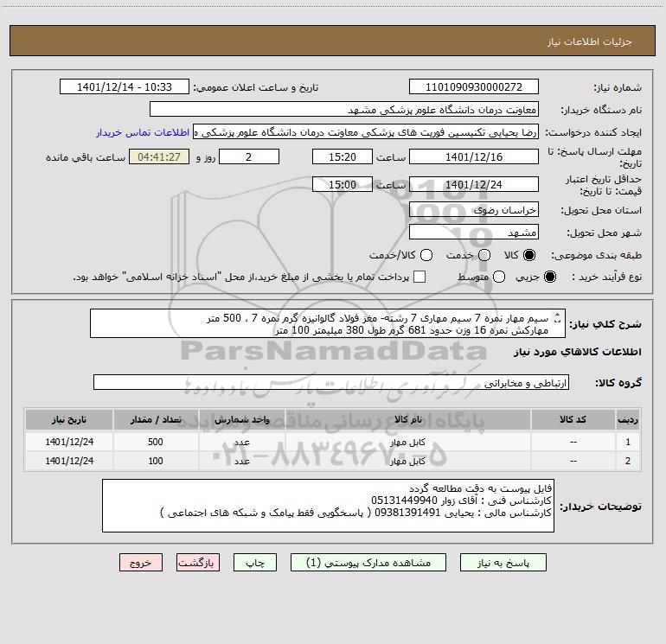Open مشاهده مدارک پیوستی (1) attachments
The image size is (666, 644).
pos(368,563)
